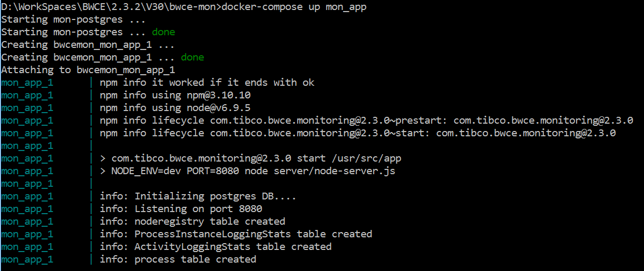The height and width of the screenshot is (271, 644).
Task: Click 'ActivityLoggingStats table created' log line
Action: pyautogui.click(x=233, y=247)
